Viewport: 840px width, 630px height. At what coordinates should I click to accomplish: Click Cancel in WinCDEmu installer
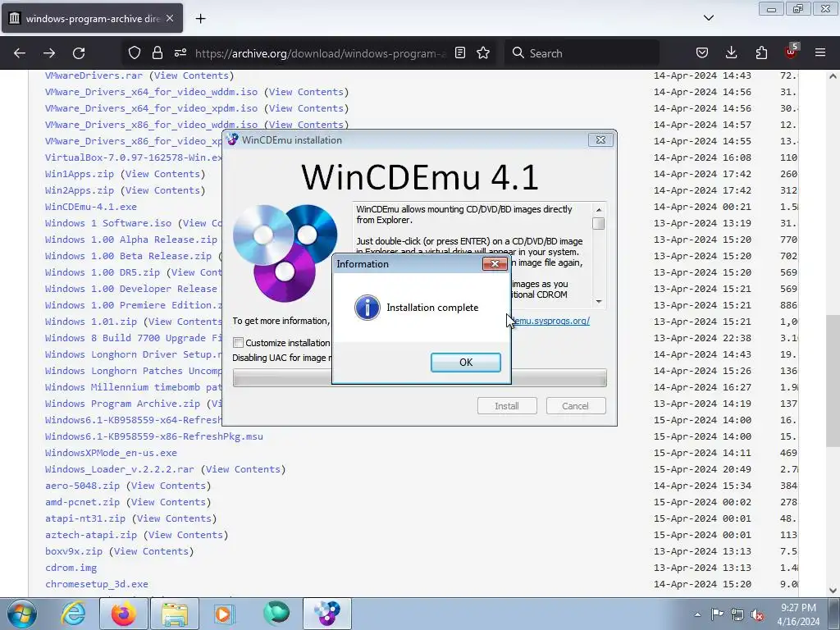click(x=575, y=405)
